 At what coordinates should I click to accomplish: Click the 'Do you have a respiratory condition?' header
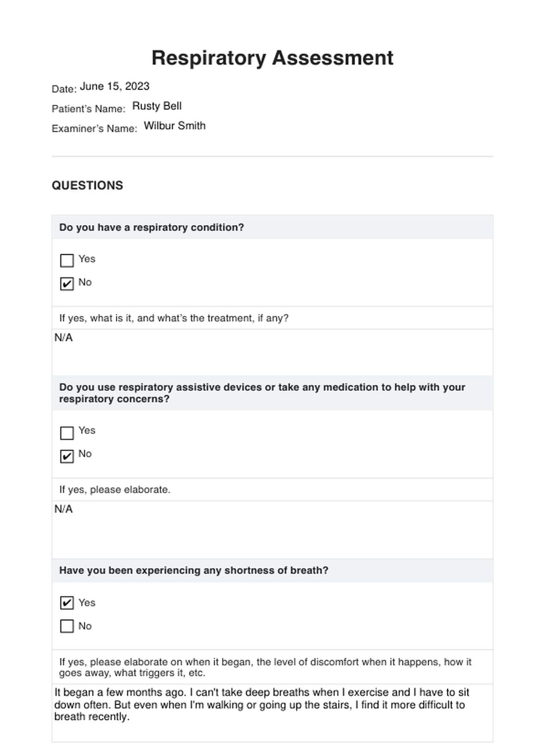tap(152, 227)
